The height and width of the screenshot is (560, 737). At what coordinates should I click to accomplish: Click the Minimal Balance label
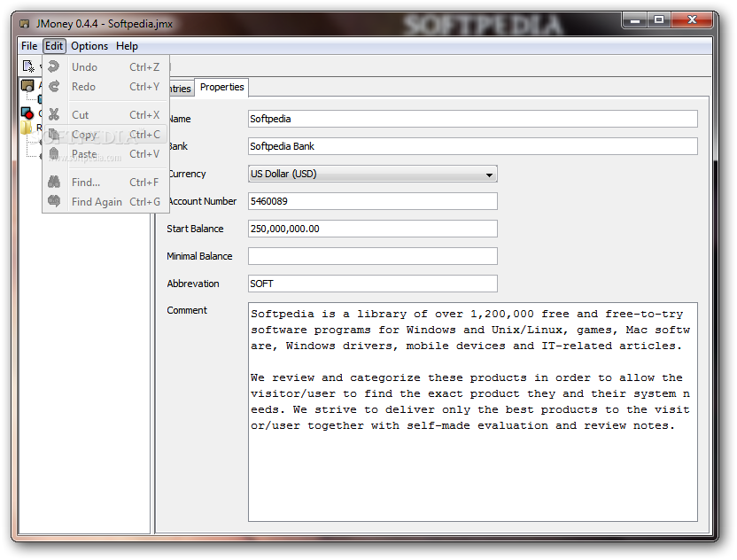pos(199,256)
